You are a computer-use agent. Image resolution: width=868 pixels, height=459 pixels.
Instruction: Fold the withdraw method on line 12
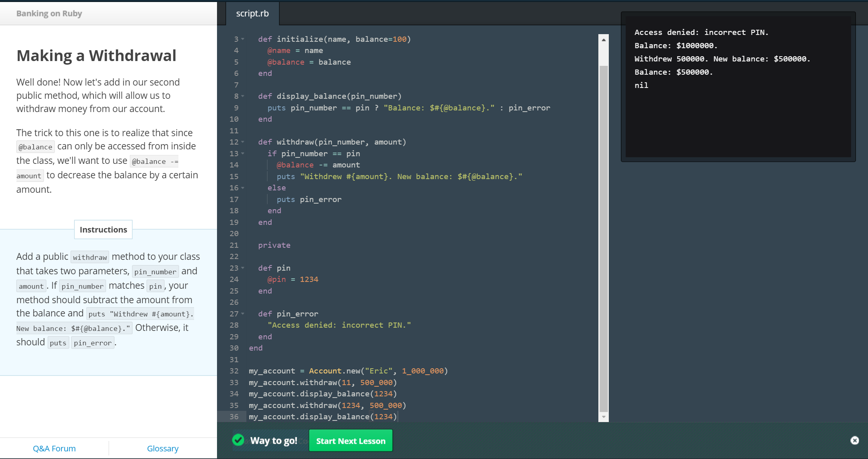pyautogui.click(x=243, y=142)
